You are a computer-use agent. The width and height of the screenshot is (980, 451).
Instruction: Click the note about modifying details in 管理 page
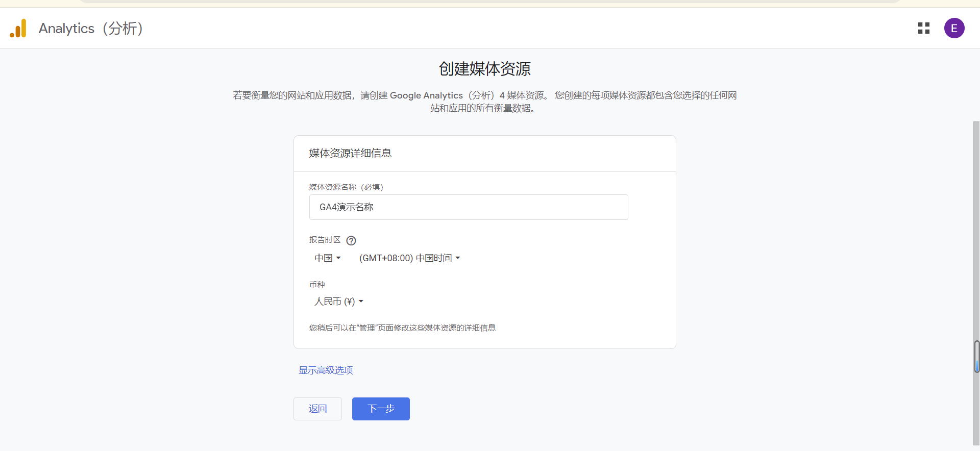point(402,328)
